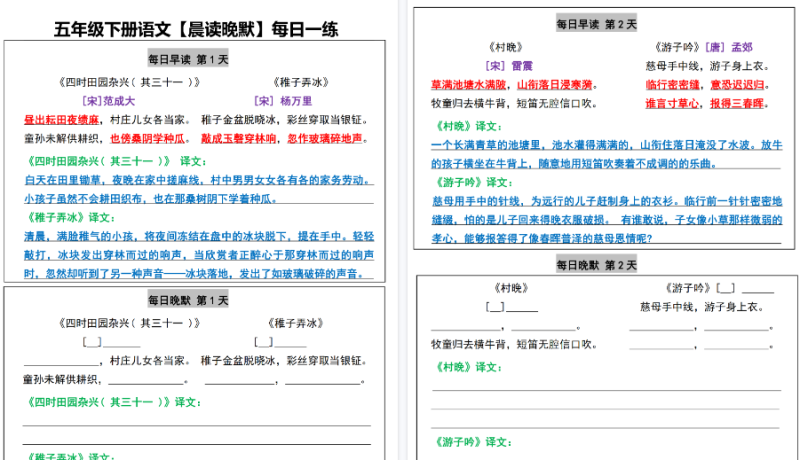Image resolution: width=800 pixels, height=460 pixels.
Task: Select the 每日早读 第 1 天 heading
Action: point(188,60)
